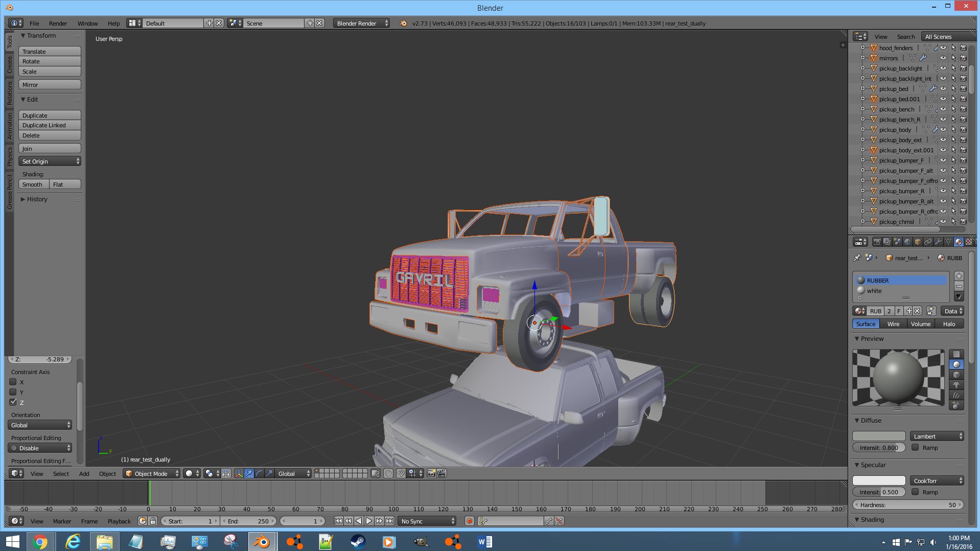Click the specular color swatch

click(x=879, y=480)
